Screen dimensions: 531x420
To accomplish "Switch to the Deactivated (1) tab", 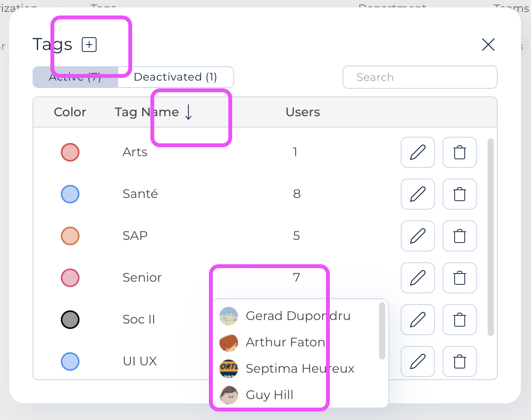I will click(176, 77).
